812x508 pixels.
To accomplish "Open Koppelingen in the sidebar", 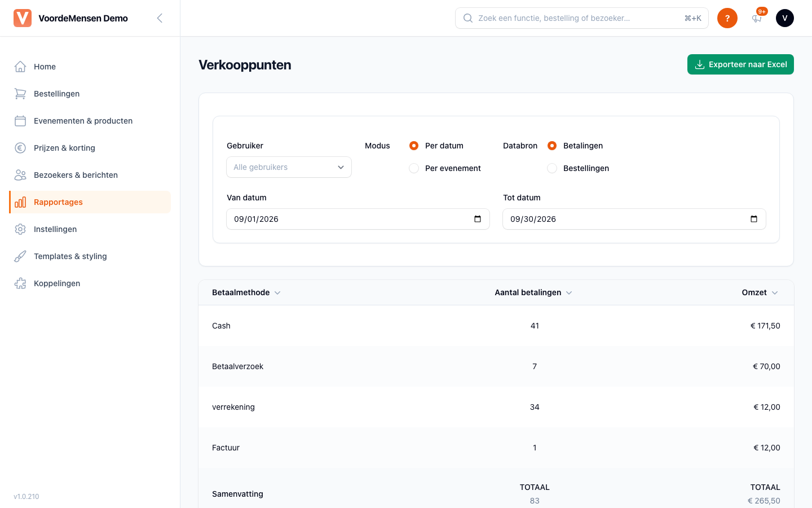I will tap(90, 283).
